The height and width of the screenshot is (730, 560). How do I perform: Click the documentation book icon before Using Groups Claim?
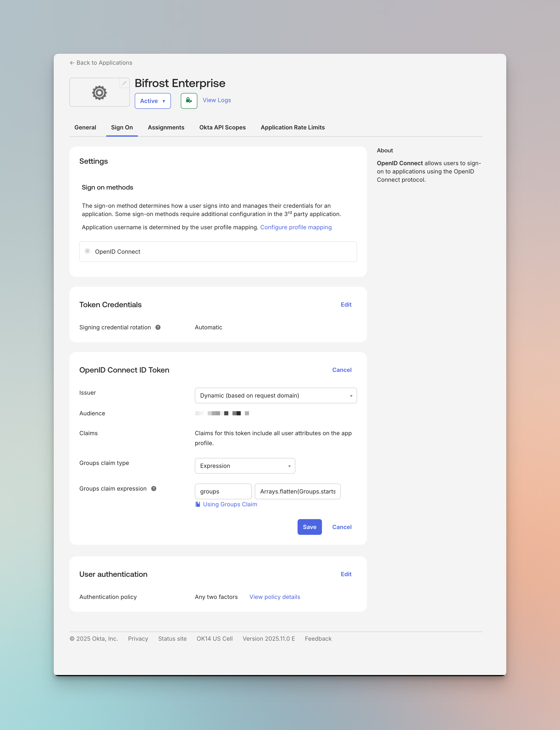(x=197, y=504)
